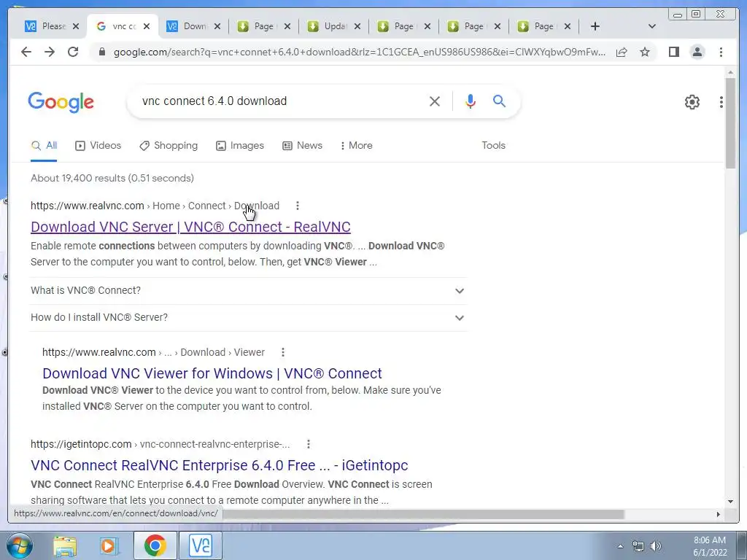Viewport: 747px width, 560px height.
Task: Click the vertical scrollbar thumb
Action: click(x=731, y=122)
